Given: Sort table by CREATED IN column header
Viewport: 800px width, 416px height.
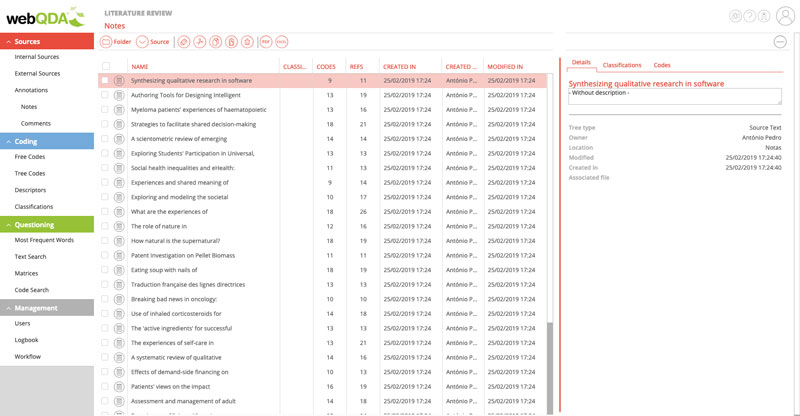Looking at the screenshot, I should coord(399,67).
